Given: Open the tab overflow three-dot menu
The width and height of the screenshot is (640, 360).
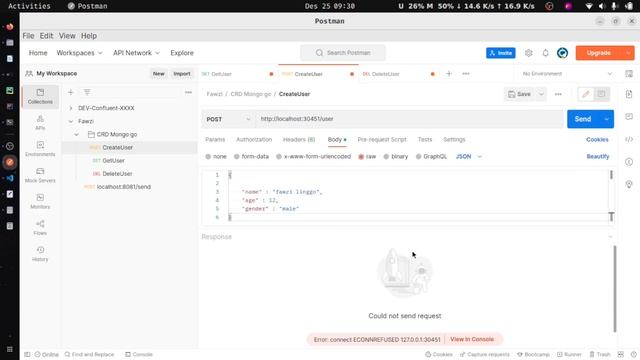Looking at the screenshot, I should [466, 74].
